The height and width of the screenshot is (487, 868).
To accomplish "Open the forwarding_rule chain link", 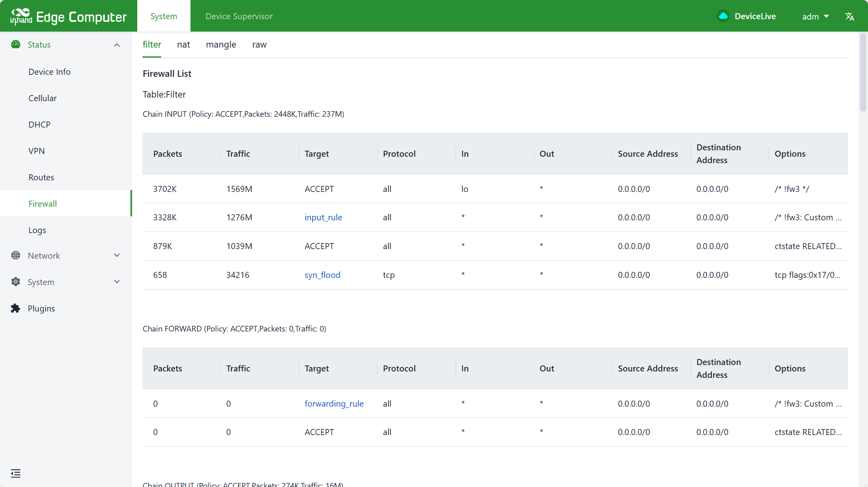I will click(334, 404).
